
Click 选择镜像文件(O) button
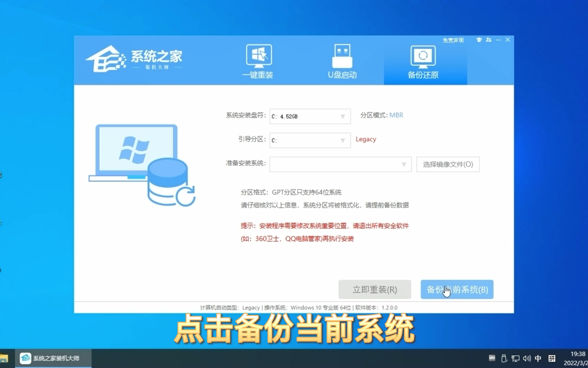(448, 164)
